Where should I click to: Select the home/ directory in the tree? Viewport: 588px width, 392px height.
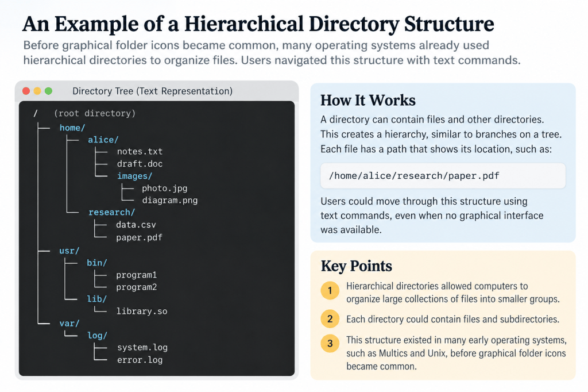[72, 128]
